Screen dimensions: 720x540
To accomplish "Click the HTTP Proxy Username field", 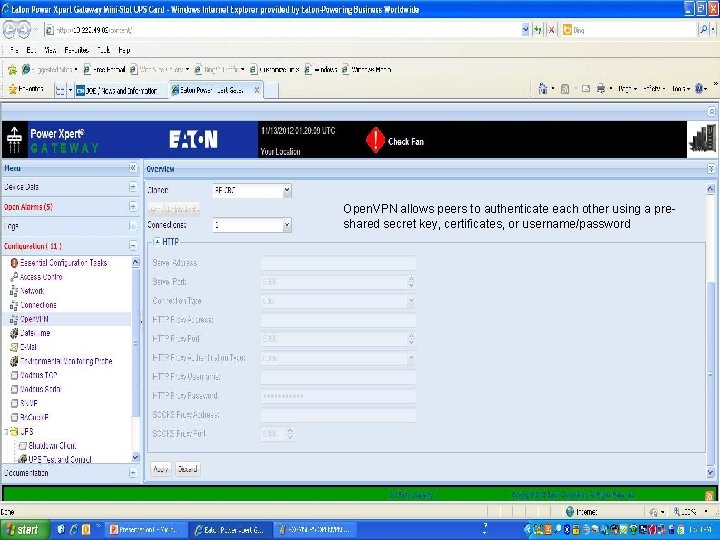I will coord(338,377).
